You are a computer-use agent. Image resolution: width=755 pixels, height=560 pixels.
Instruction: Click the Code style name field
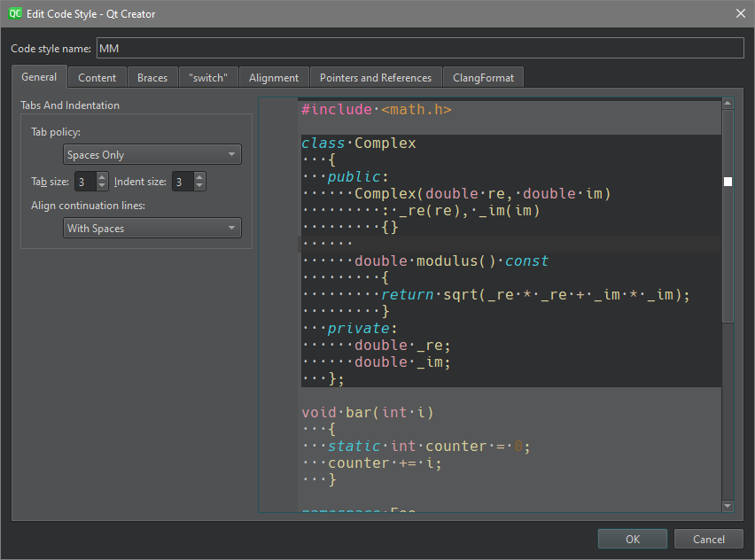click(419, 48)
